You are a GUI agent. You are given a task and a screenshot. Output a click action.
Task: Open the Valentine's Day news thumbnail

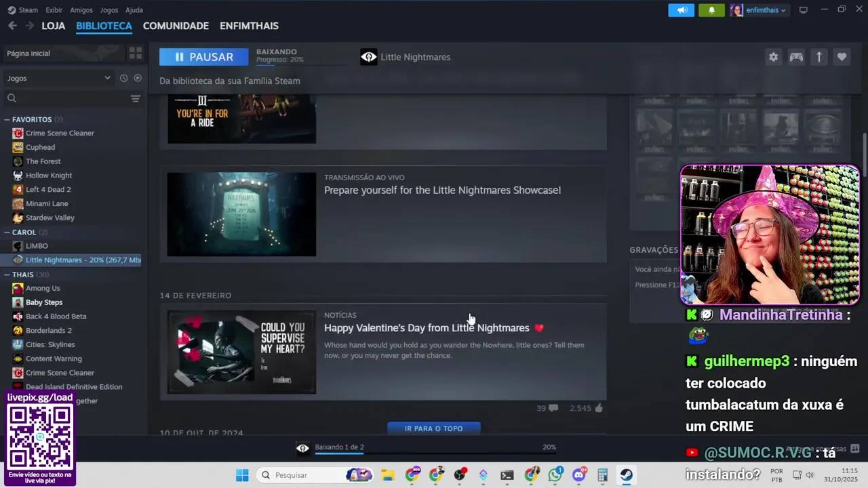[241, 352]
